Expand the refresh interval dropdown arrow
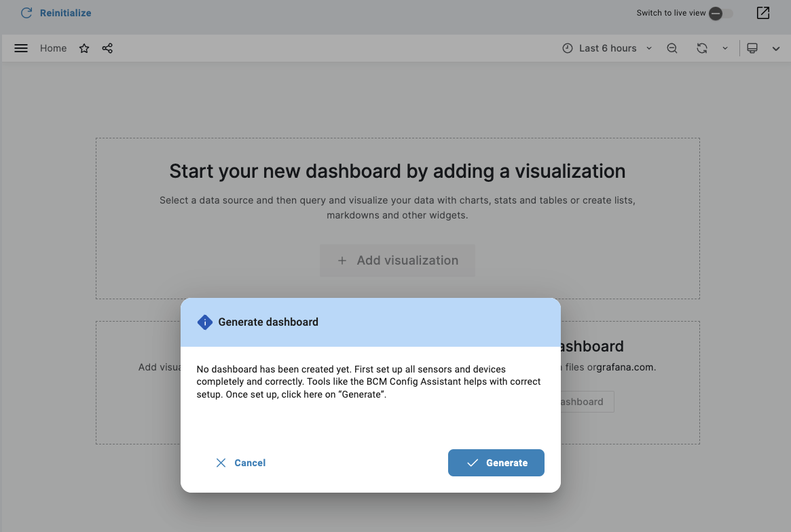 [725, 48]
